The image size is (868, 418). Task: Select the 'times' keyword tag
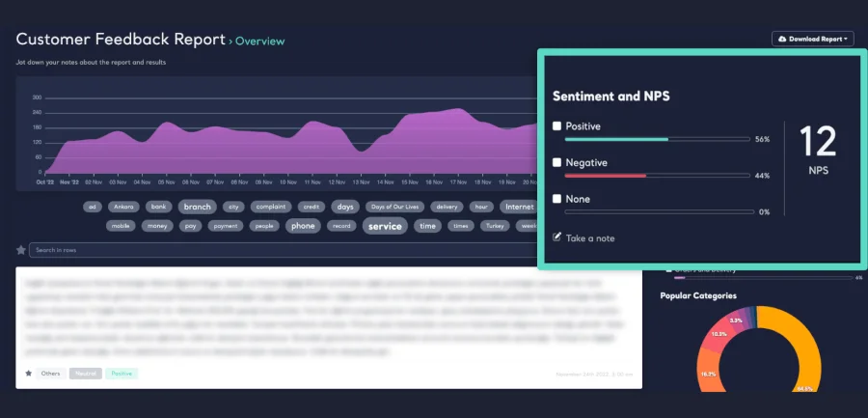[x=461, y=226]
